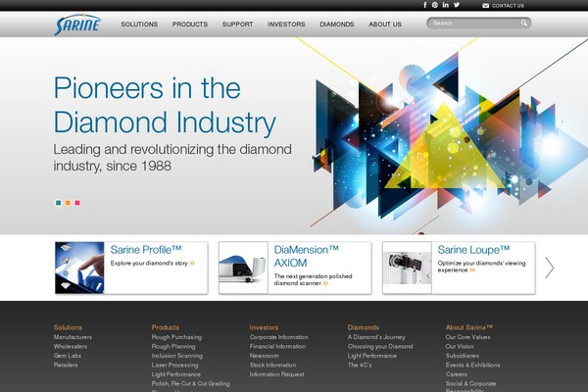Screen dimensions: 588x392
Task: Open footer Corporate Information link
Action: [279, 337]
